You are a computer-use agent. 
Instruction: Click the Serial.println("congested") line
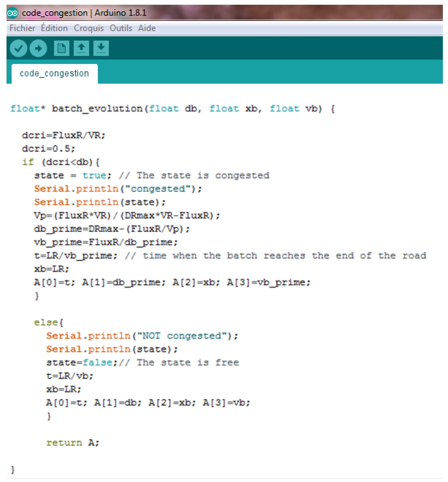(118, 189)
